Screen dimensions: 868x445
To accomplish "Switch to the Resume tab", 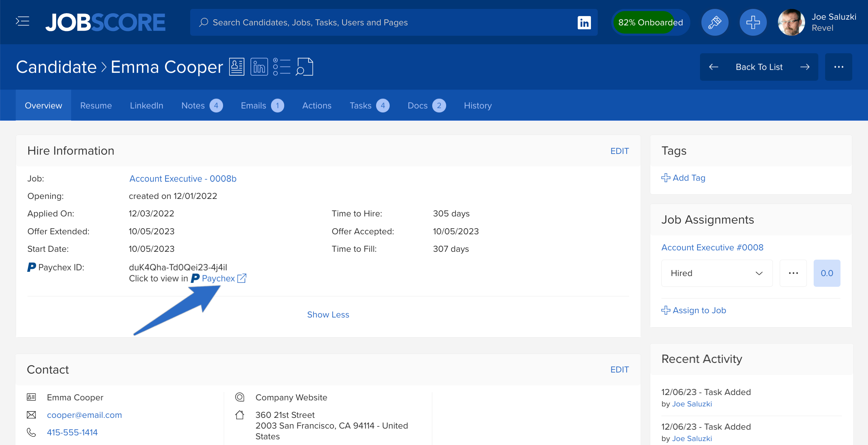I will click(96, 106).
